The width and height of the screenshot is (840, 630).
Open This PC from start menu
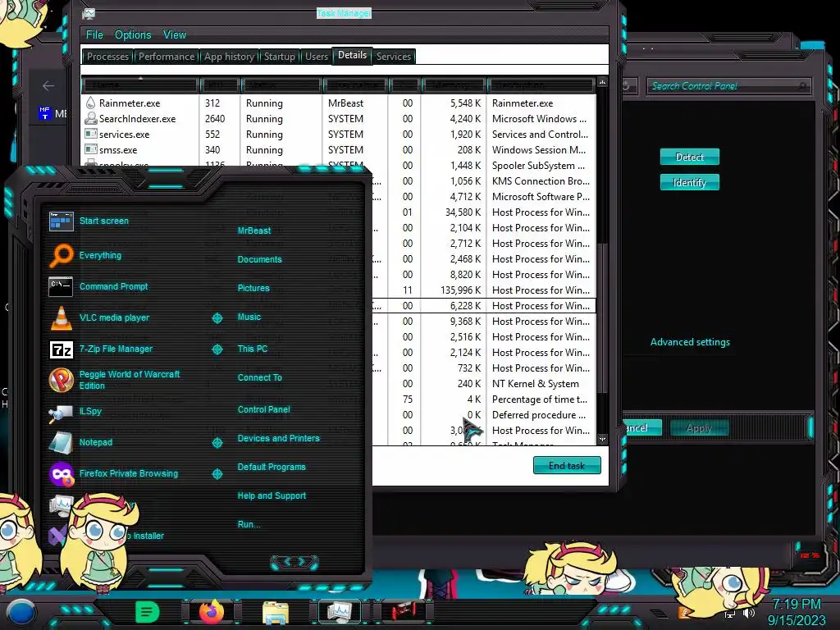253,348
